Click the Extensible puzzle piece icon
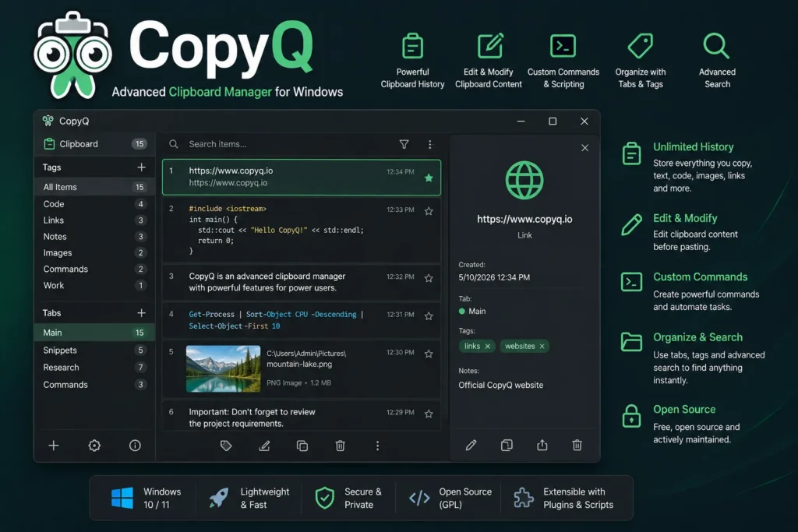The width and height of the screenshot is (798, 532). tap(523, 498)
